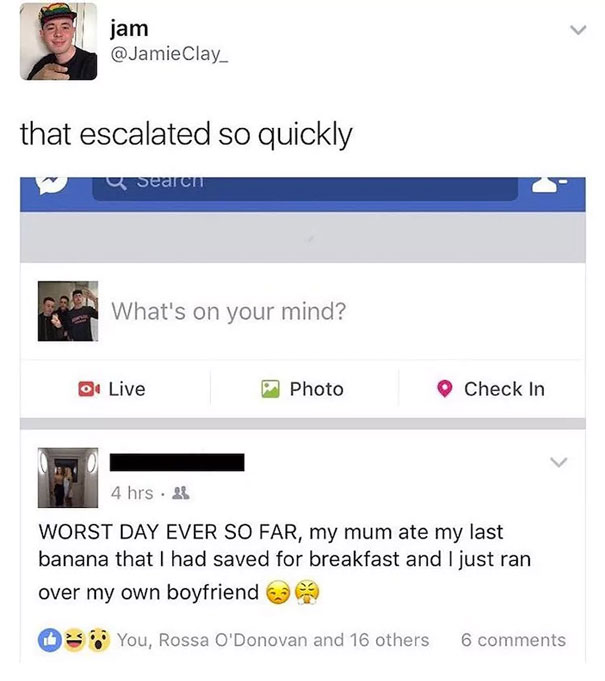Click the user photo beside status box
The height and width of the screenshot is (681, 605).
tap(68, 311)
